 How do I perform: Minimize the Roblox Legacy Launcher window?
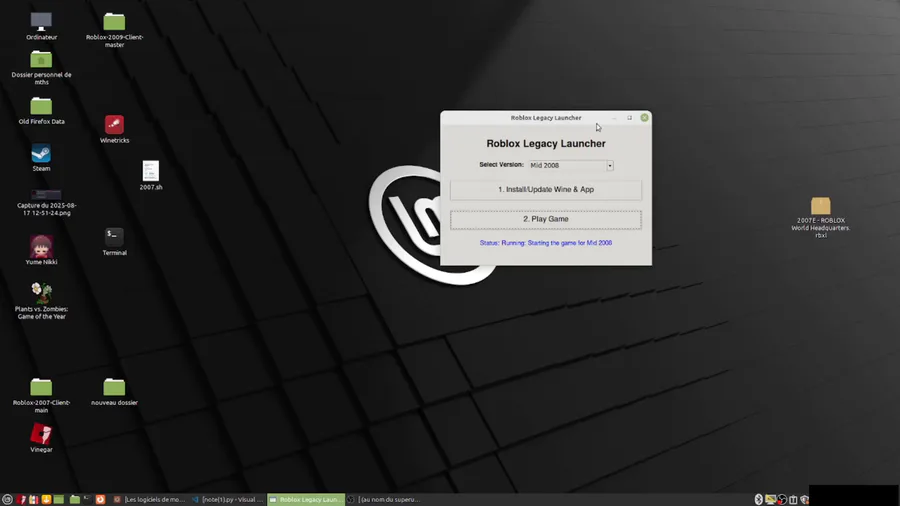614,118
